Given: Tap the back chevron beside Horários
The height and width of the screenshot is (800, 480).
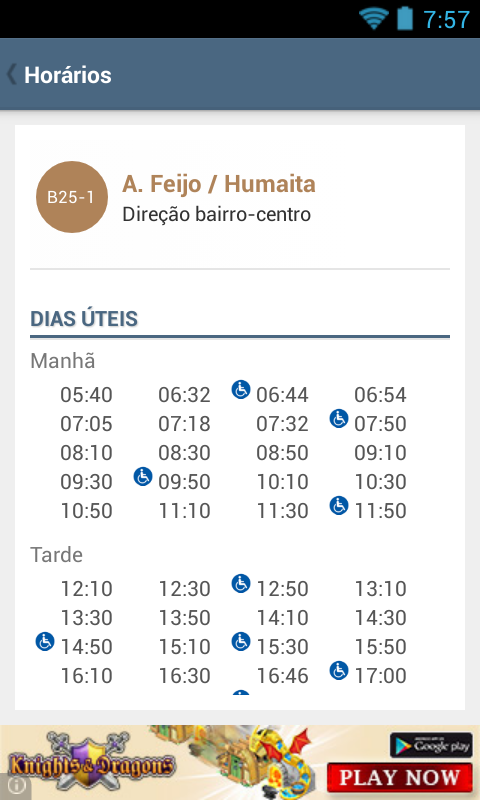Looking at the screenshot, I should click(11, 74).
